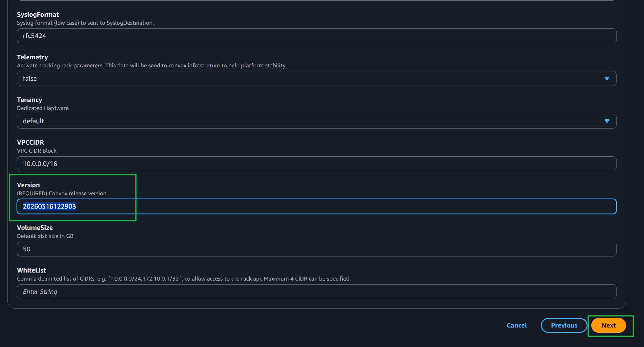Click the "Dedicated Hardware" description text

tap(43, 108)
